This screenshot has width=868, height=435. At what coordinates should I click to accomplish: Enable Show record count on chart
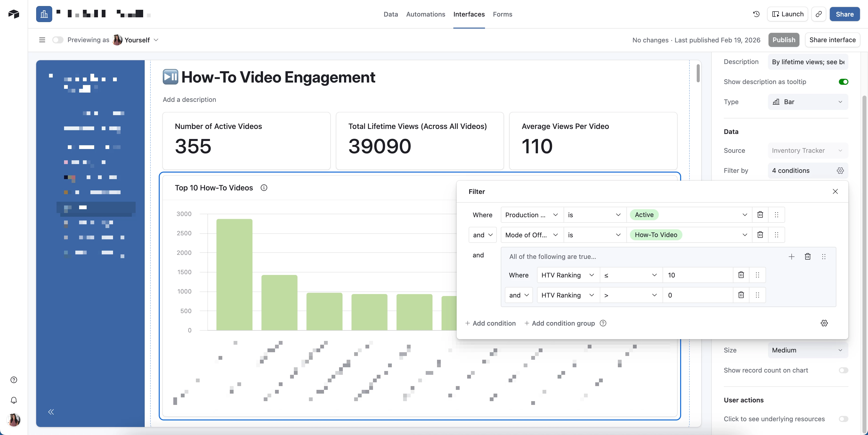843,370
